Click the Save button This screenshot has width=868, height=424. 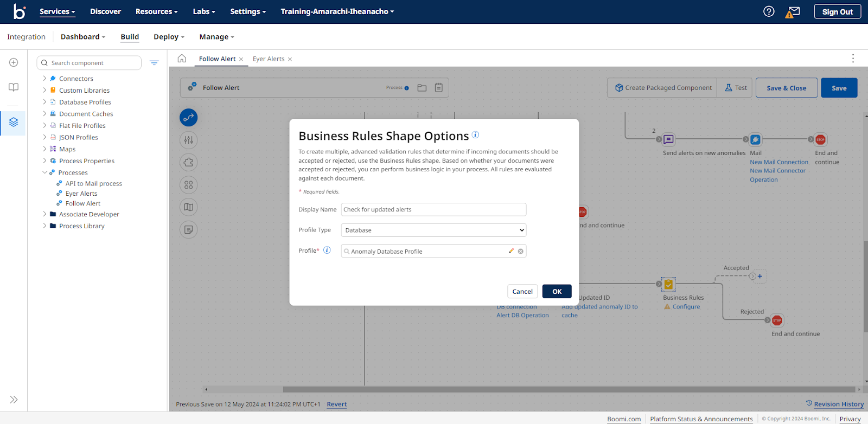click(x=839, y=88)
